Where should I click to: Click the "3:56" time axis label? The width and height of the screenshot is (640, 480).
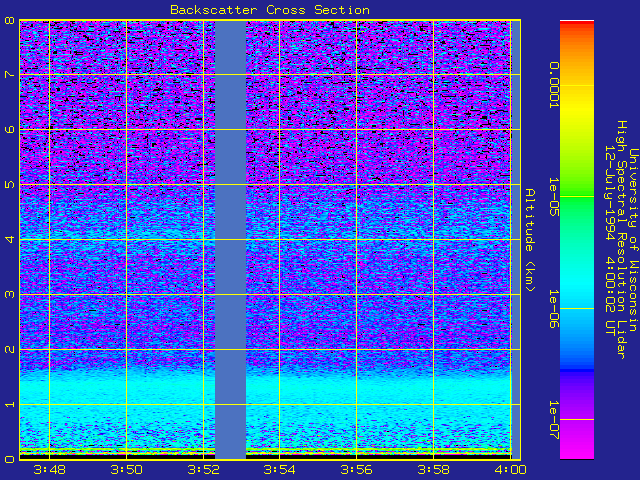coord(356,470)
